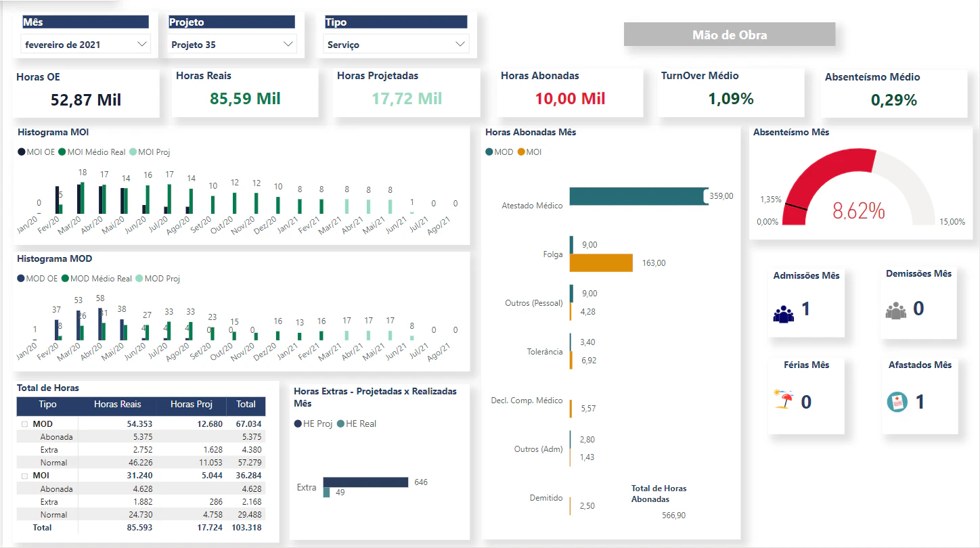Click the Horas Extras - Projetadas x Realizadas title
The width and height of the screenshot is (980, 548).
pyautogui.click(x=375, y=397)
